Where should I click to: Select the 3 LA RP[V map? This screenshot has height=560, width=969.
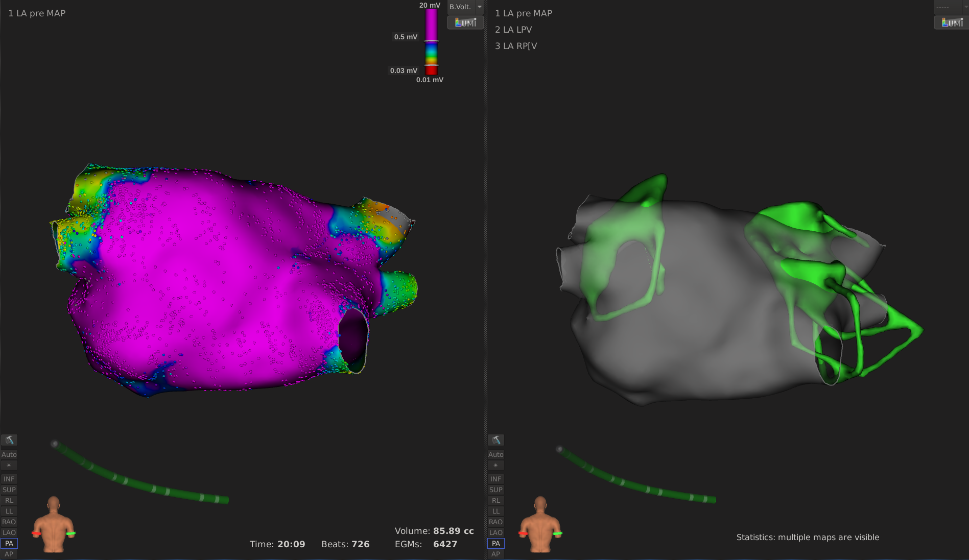(x=516, y=46)
